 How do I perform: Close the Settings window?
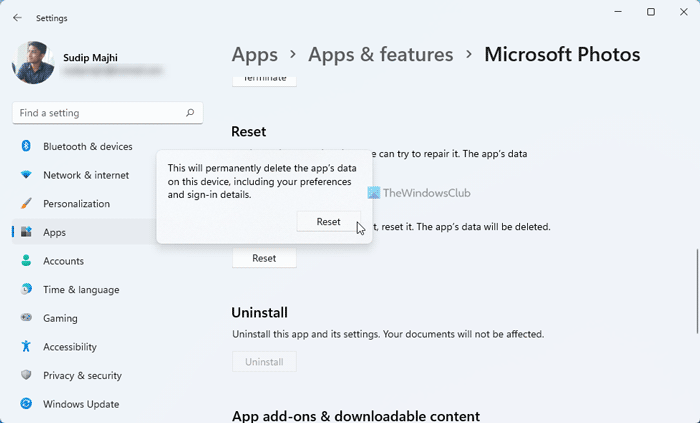[x=683, y=12]
